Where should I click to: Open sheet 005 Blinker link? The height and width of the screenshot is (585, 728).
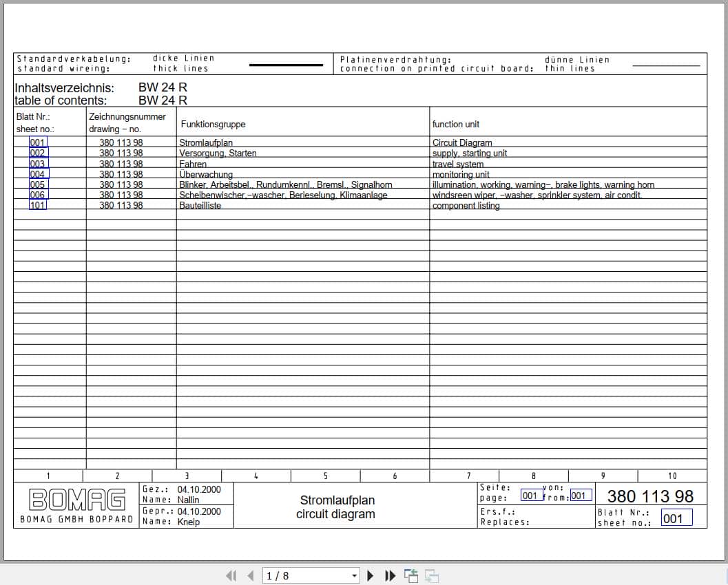tap(37, 184)
